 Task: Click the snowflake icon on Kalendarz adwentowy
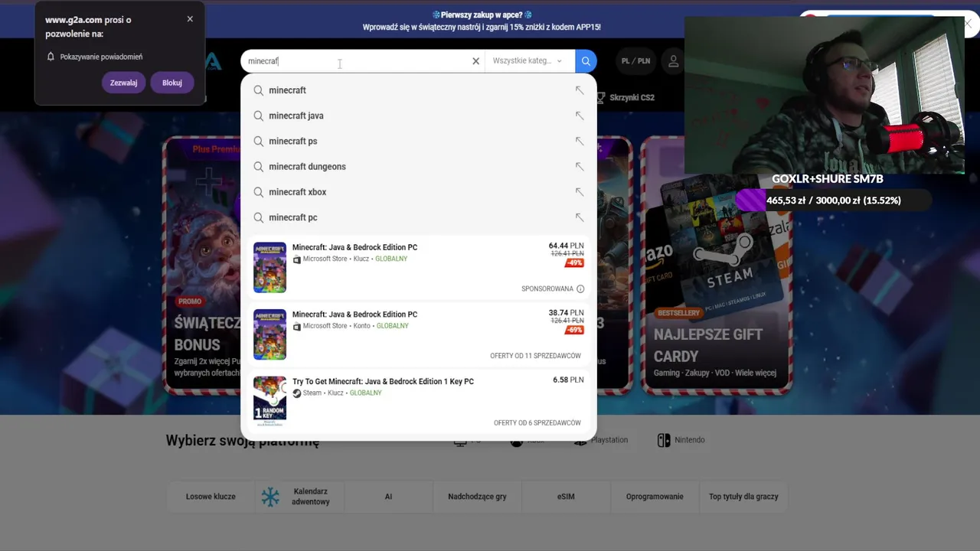(x=270, y=497)
